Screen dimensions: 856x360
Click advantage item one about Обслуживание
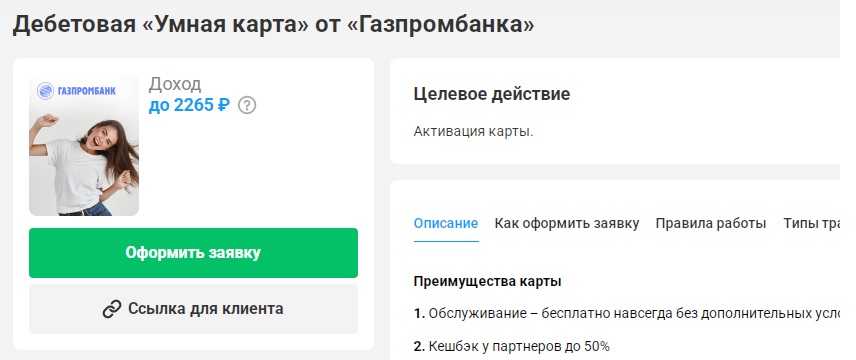click(x=626, y=314)
